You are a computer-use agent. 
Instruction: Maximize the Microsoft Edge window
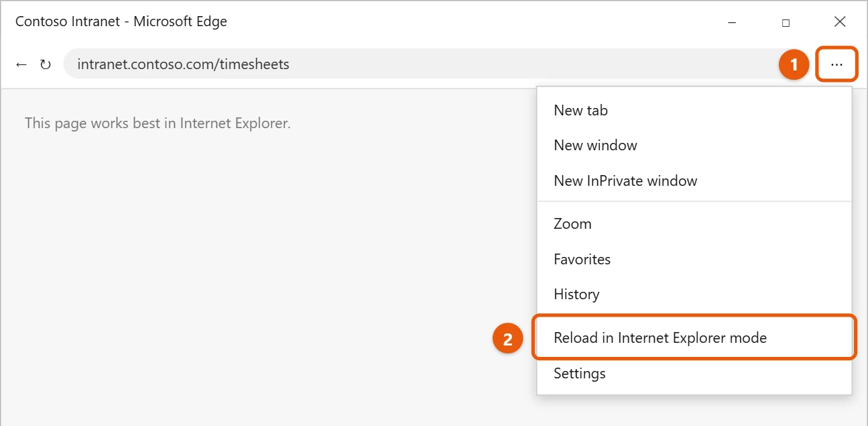pos(786,22)
